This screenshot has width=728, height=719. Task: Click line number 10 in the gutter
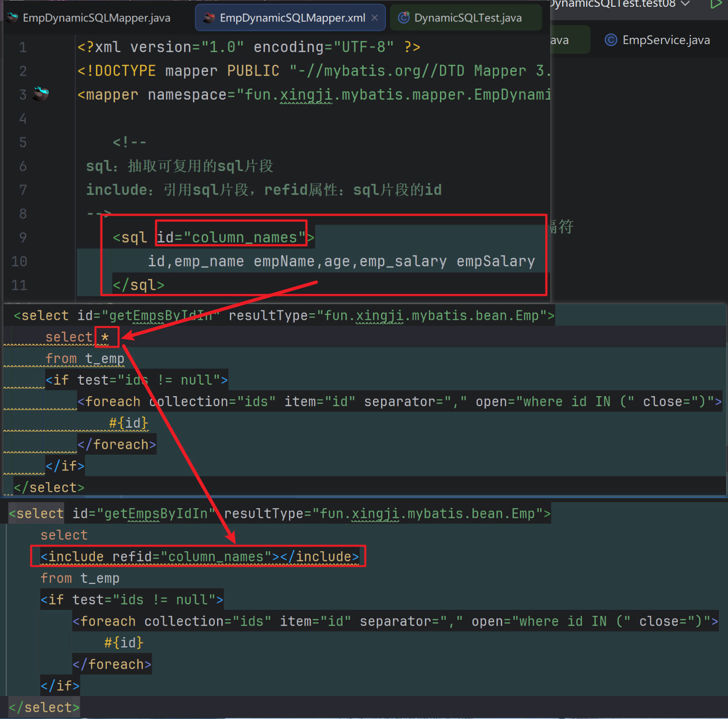click(x=19, y=261)
